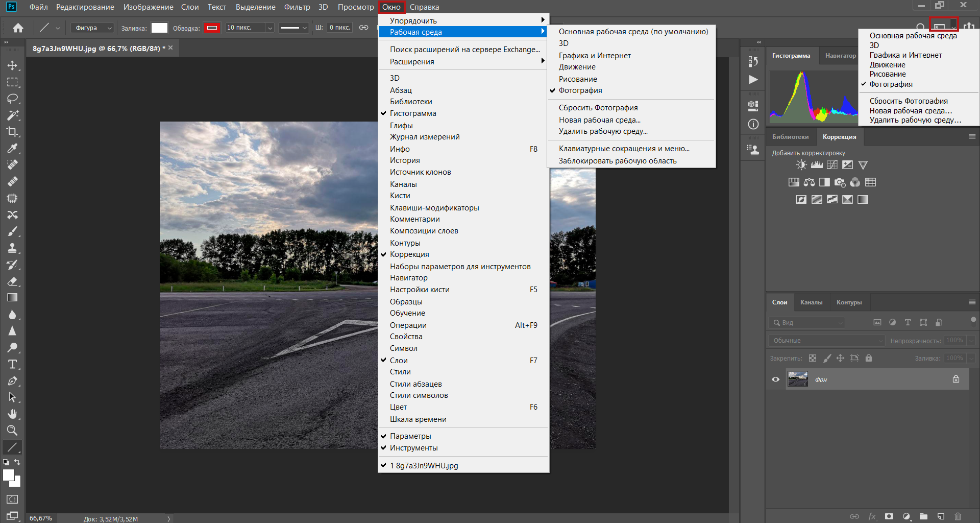The width and height of the screenshot is (980, 523).
Task: Select the Hand tool
Action: (12, 414)
